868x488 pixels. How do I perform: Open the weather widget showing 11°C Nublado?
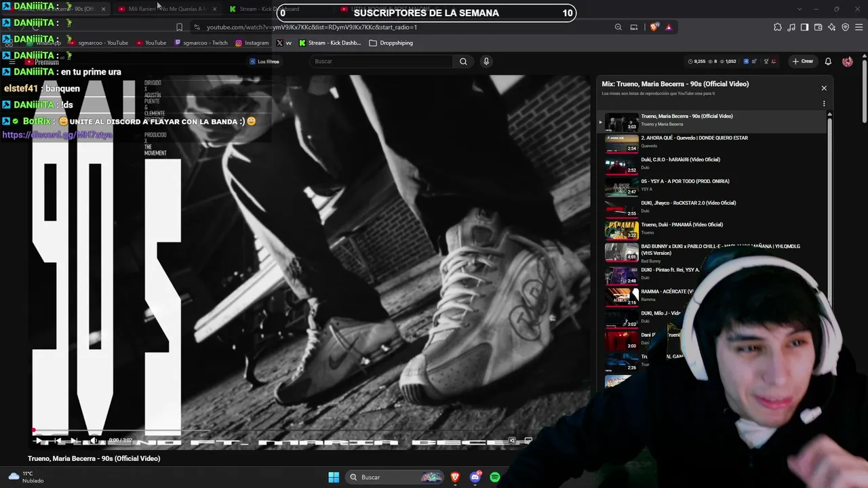26,477
